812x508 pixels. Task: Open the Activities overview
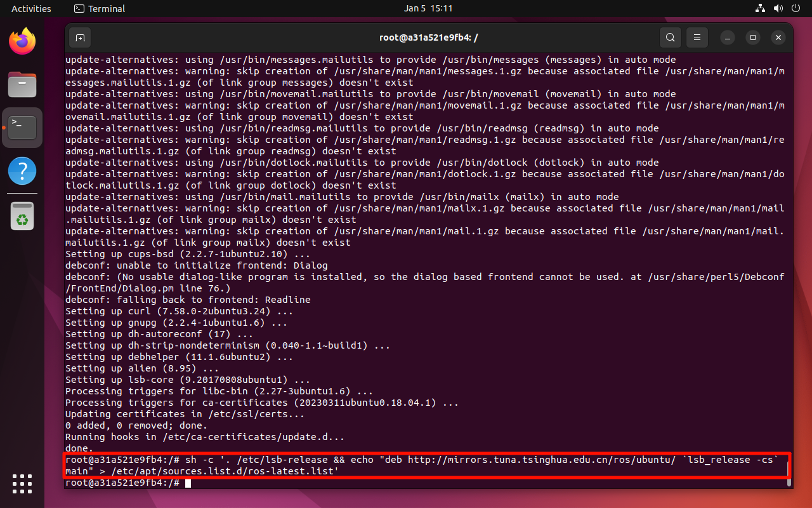31,9
